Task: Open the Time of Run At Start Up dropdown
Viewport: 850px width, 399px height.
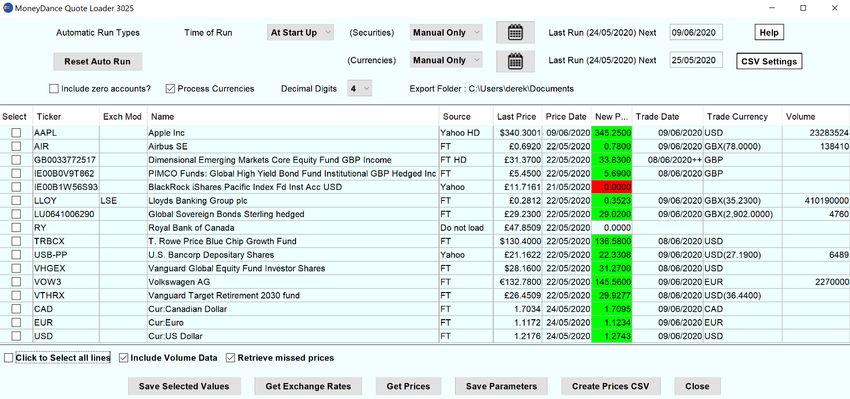Action: (x=300, y=33)
